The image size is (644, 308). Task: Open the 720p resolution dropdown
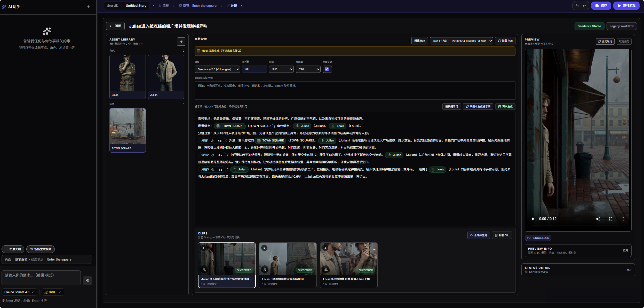[308, 69]
